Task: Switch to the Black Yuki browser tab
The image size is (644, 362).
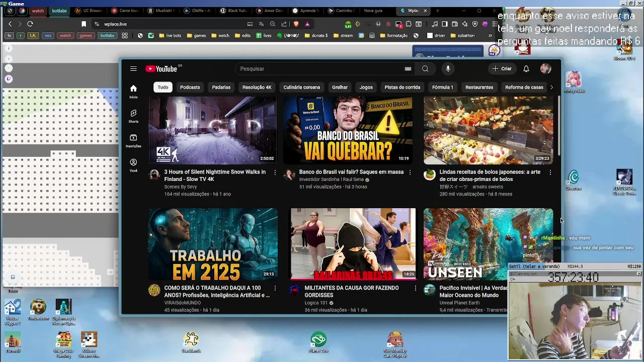Action: point(234,11)
